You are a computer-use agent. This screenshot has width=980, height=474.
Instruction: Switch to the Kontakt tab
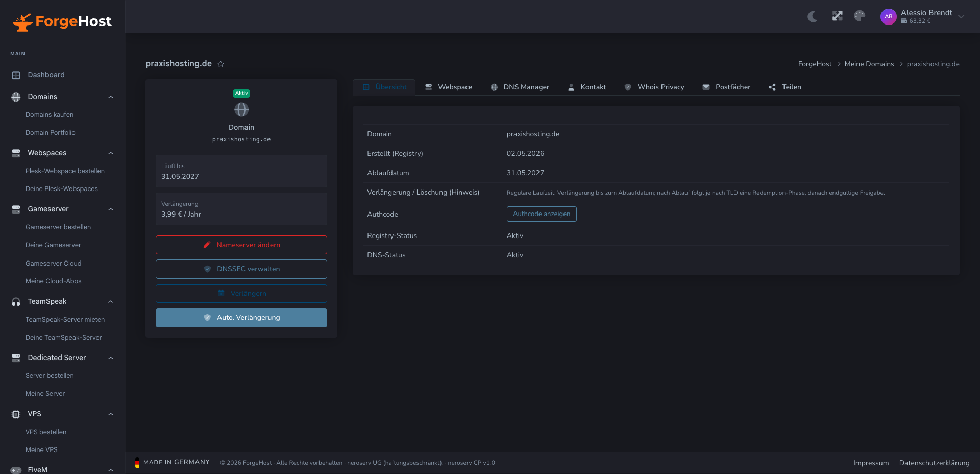(587, 87)
